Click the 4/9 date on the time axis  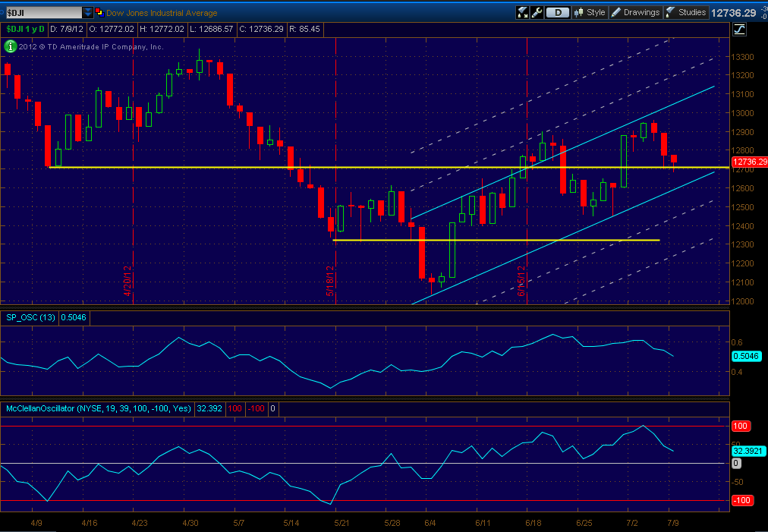[x=36, y=523]
